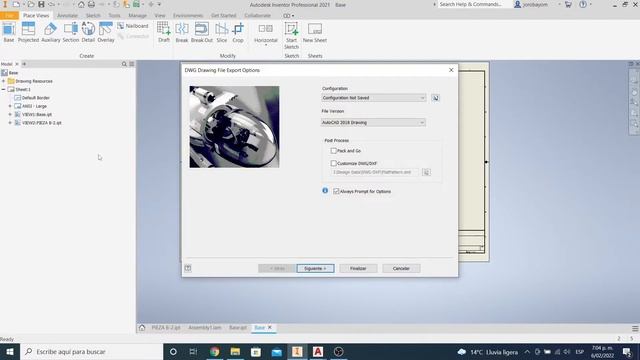This screenshot has height=360, width=640.
Task: Switch to the Annotate ribbon tab
Action: (67, 16)
